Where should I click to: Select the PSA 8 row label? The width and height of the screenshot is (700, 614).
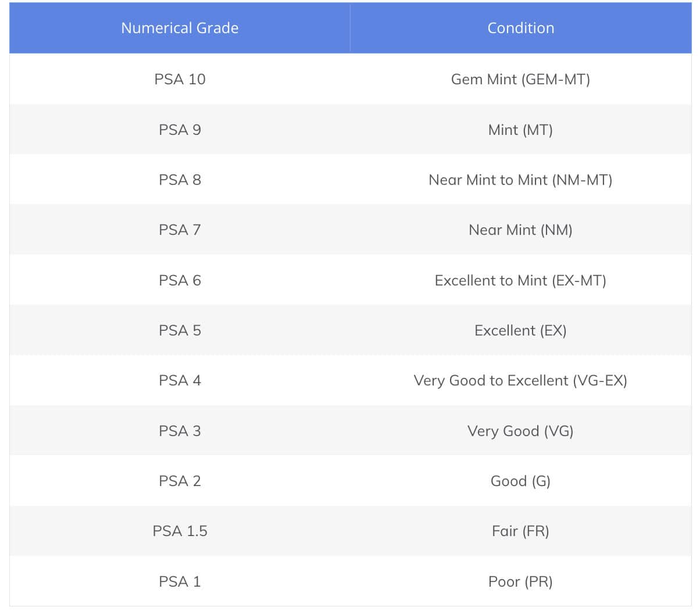pyautogui.click(x=180, y=180)
